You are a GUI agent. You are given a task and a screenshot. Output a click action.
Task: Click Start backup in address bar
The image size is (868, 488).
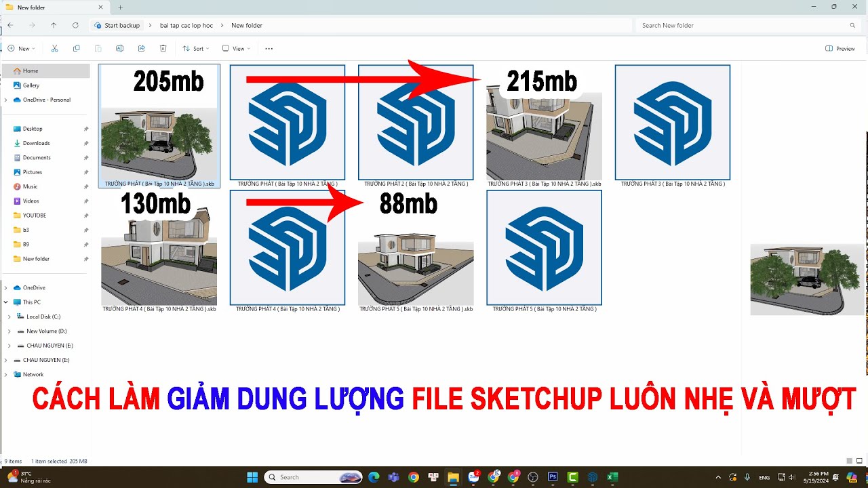[x=117, y=25]
